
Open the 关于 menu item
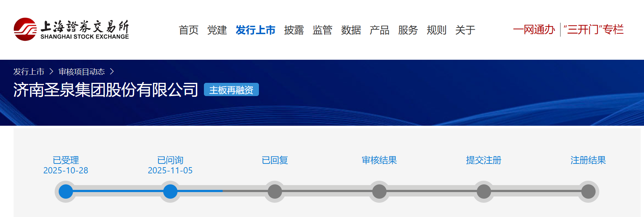[465, 30]
